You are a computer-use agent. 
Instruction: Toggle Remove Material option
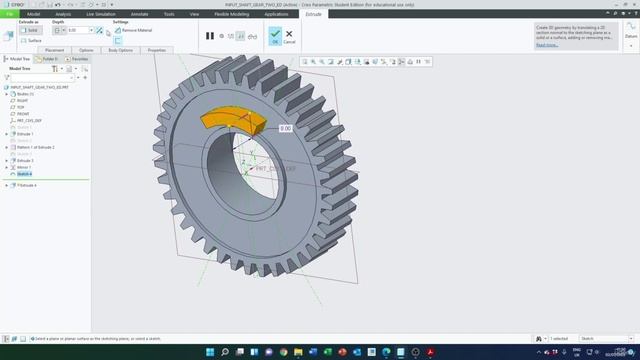(133, 30)
